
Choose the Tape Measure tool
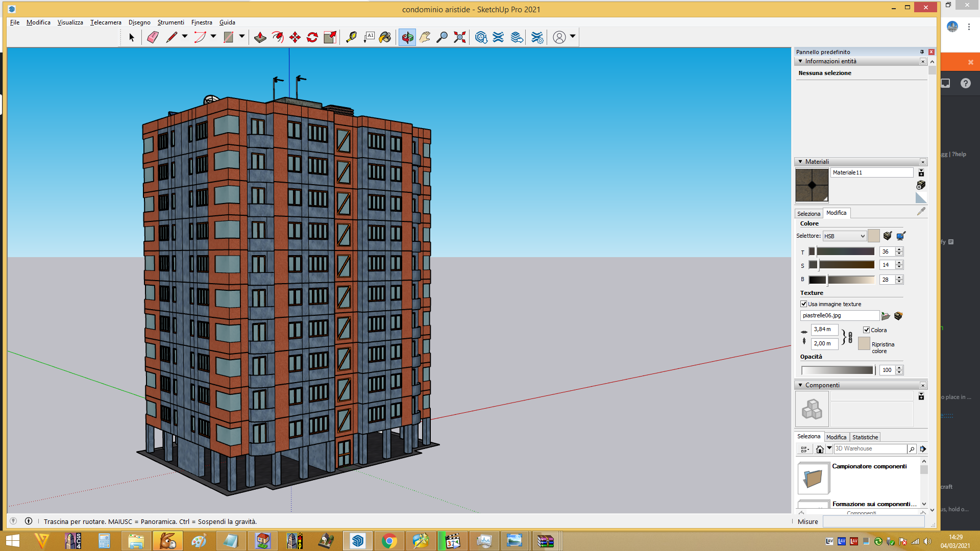pos(351,37)
